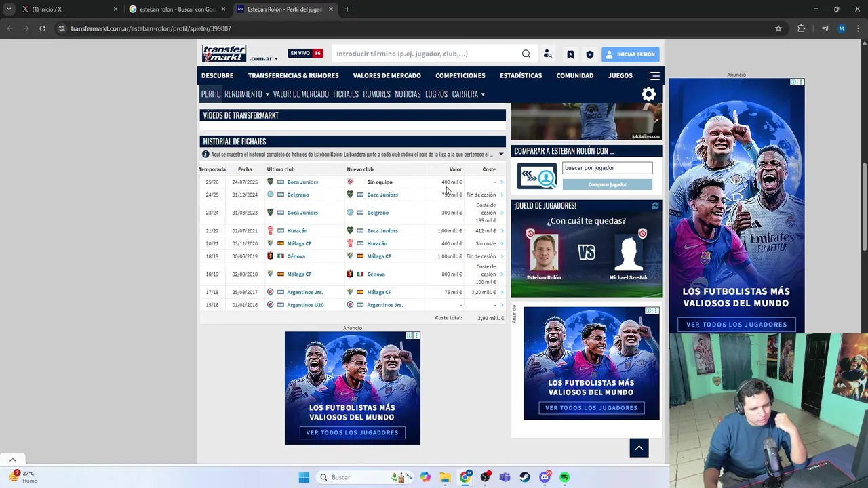This screenshot has width=868, height=488.
Task: Open Chrome extensions puzzle icon
Action: pos(802,28)
